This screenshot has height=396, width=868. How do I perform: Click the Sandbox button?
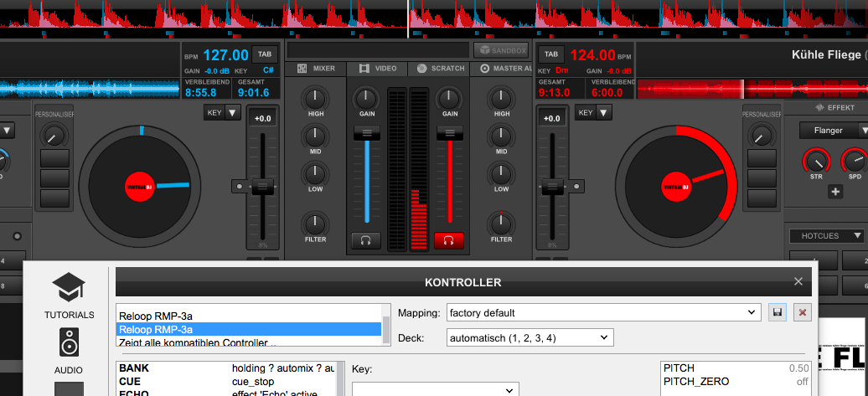[501, 50]
